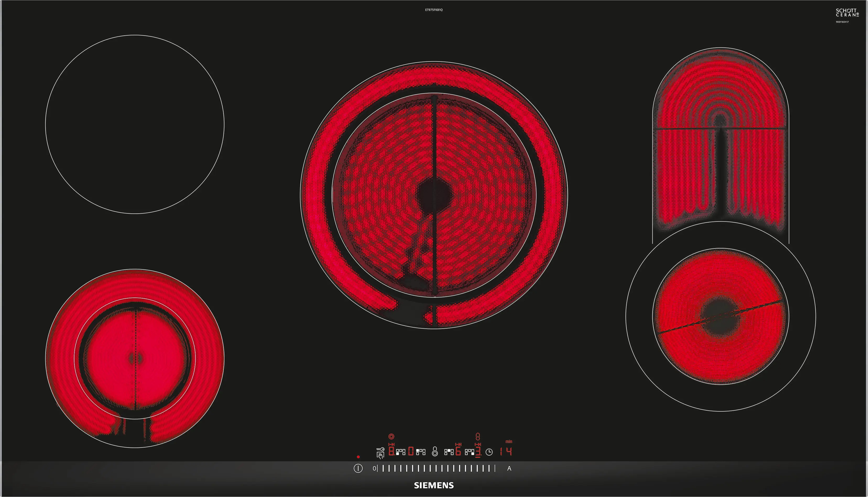Tap the power level 6 display

coord(458,451)
